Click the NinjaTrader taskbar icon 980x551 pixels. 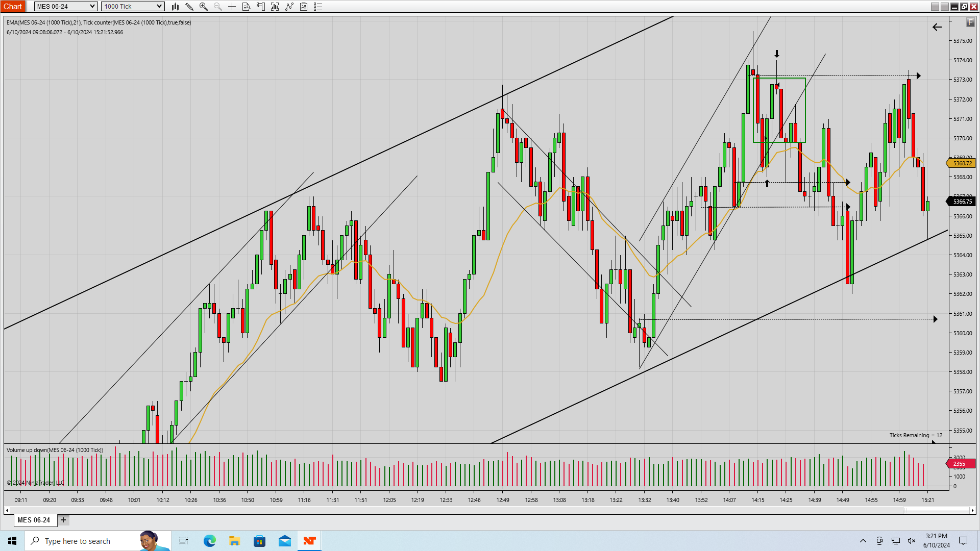pos(309,541)
